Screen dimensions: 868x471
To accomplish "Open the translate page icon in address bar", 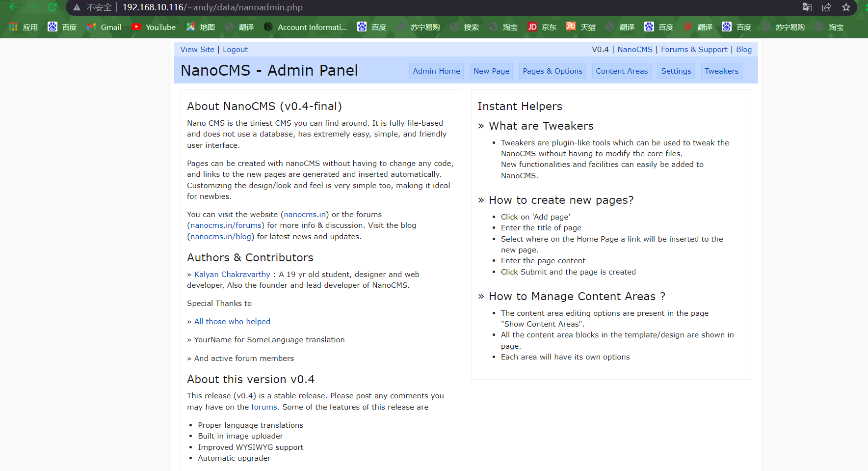I will pyautogui.click(x=807, y=7).
